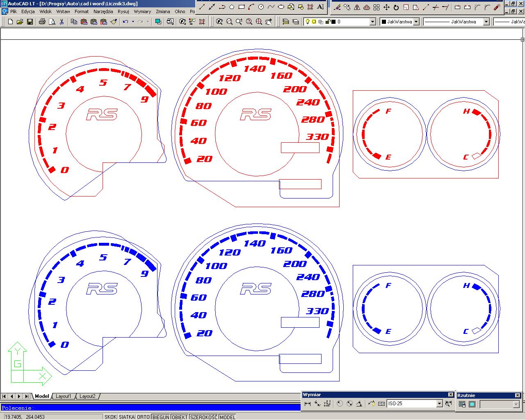Select the Move tool in the Modify toolbar
Viewport: 525px width, 420px height.
click(x=386, y=7)
